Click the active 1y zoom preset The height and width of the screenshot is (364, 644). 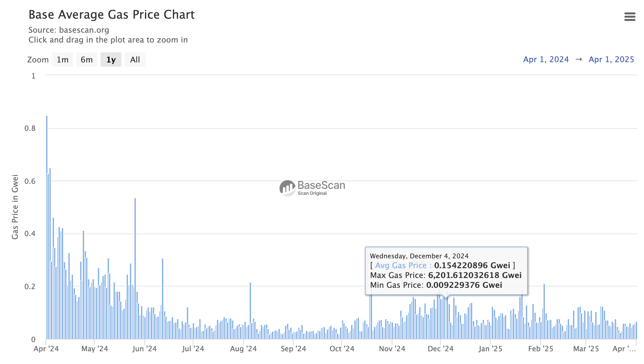(x=111, y=60)
